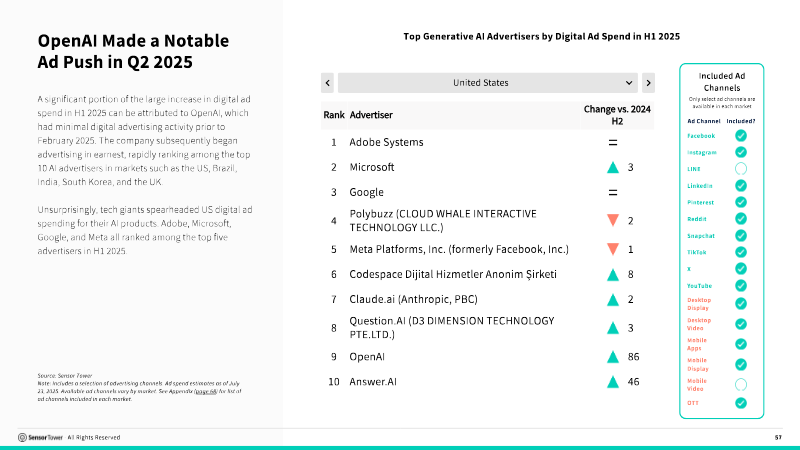The image size is (800, 450).
Task: Open the page 64 appendix link
Action: 206,391
